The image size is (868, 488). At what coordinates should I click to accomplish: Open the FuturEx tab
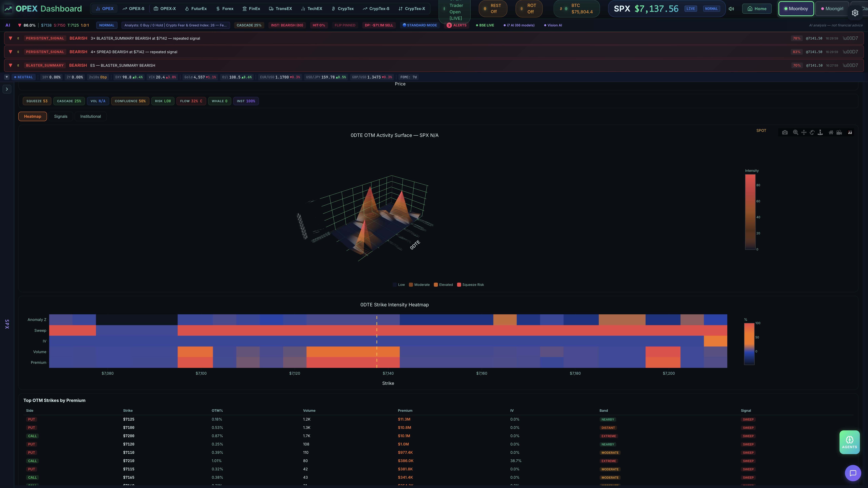coord(196,9)
